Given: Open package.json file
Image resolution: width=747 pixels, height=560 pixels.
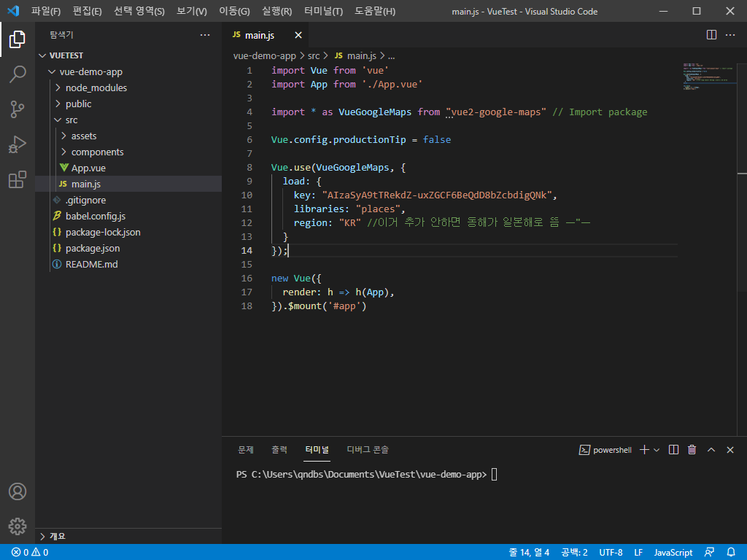Looking at the screenshot, I should tap(128, 248).
